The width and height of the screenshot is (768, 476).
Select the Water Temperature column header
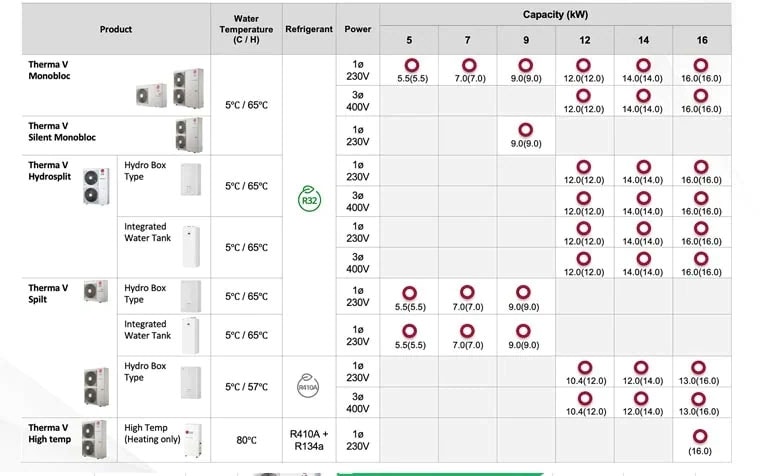pyautogui.click(x=246, y=29)
